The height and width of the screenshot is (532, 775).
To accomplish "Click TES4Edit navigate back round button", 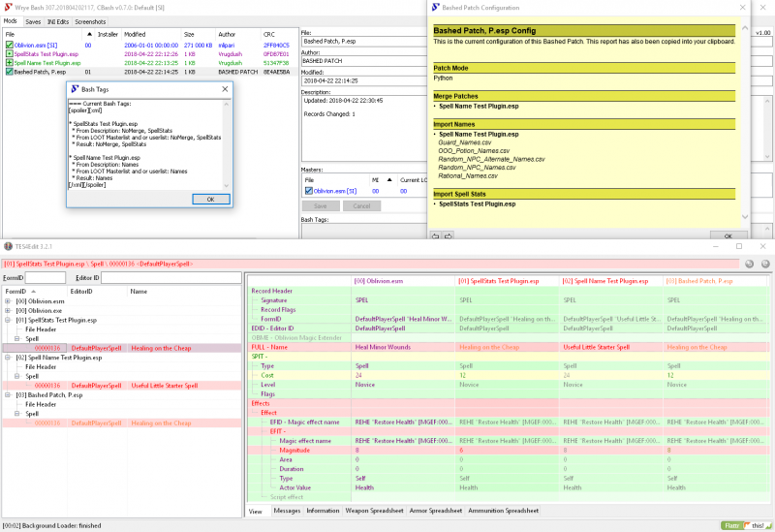I will click(749, 264).
